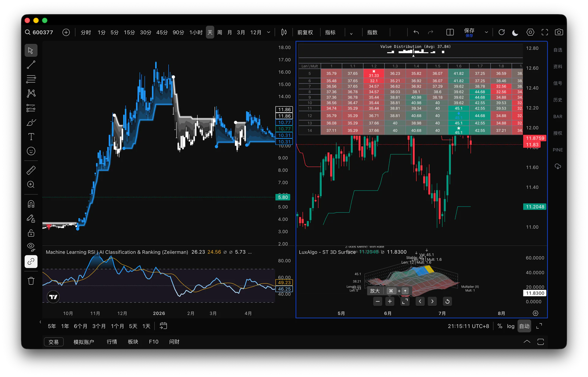
Task: Toggle stay-in-drawing-mode pencil lock
Action: pyautogui.click(x=31, y=218)
